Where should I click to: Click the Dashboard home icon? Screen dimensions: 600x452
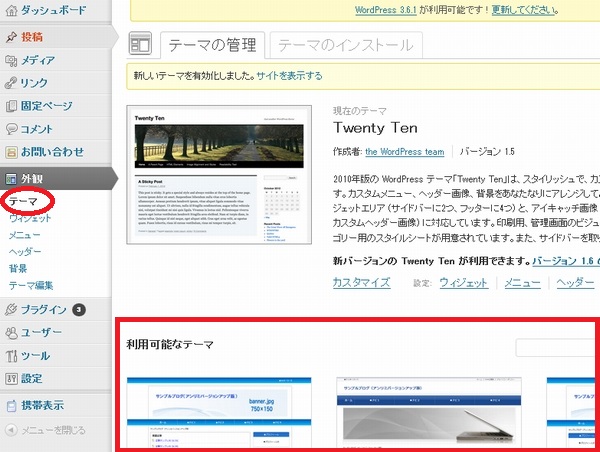(11, 10)
